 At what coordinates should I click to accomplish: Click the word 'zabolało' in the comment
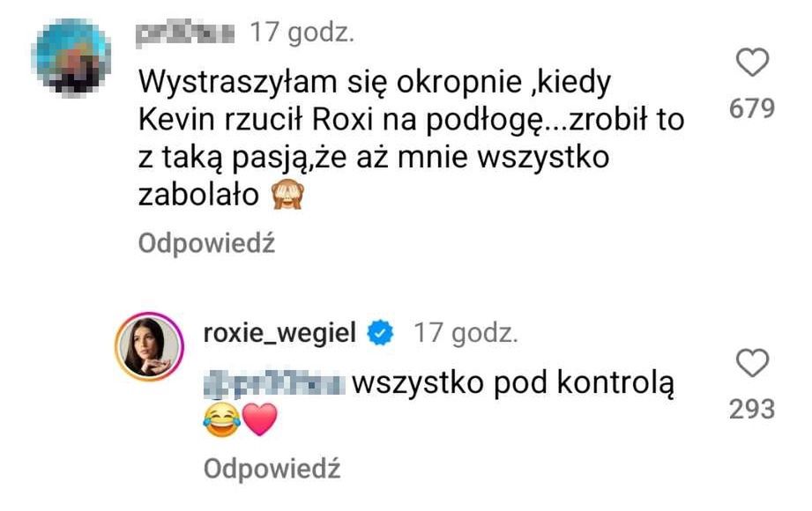click(x=198, y=196)
